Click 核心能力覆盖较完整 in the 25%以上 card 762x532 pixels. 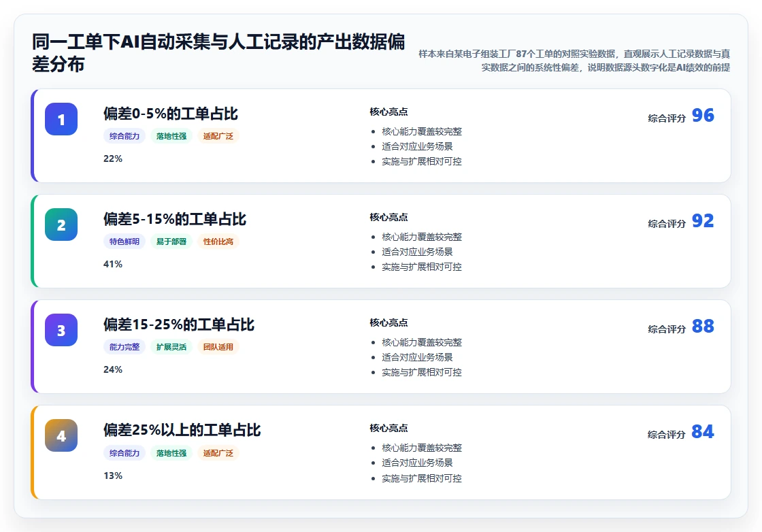[422, 448]
